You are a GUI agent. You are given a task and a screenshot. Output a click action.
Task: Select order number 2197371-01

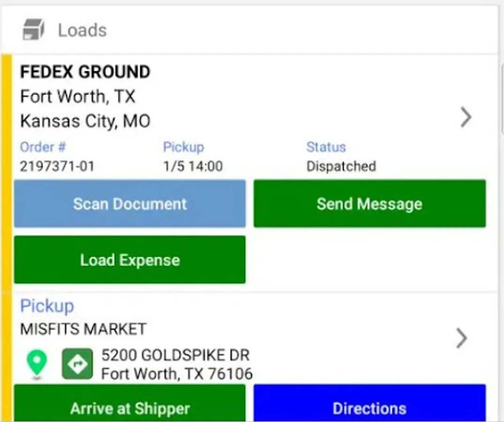pyautogui.click(x=57, y=166)
